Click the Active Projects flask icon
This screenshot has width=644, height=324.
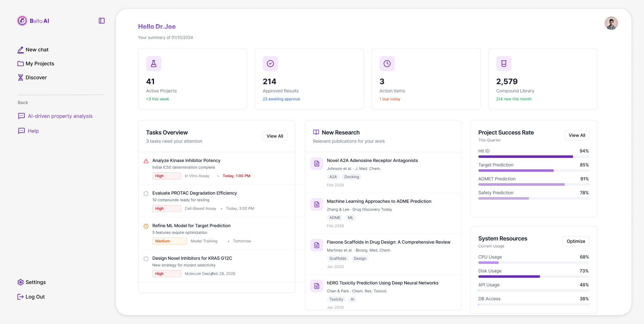click(x=154, y=64)
